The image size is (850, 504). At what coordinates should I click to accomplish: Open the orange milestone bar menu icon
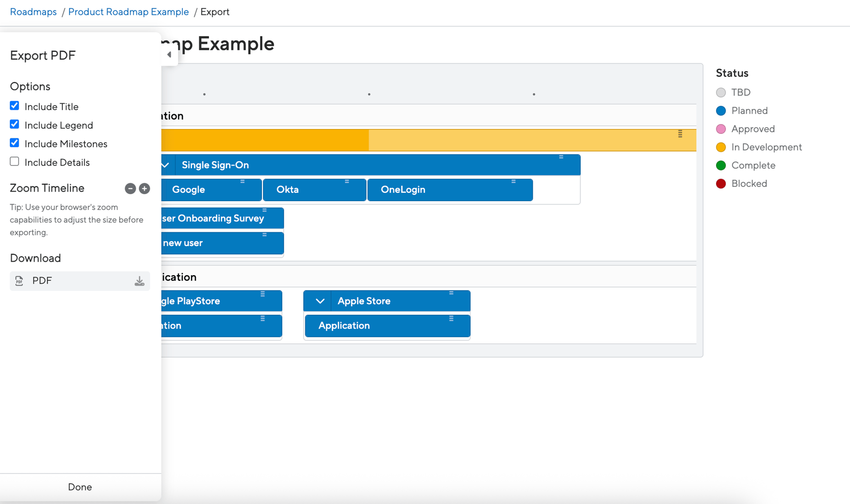click(680, 134)
